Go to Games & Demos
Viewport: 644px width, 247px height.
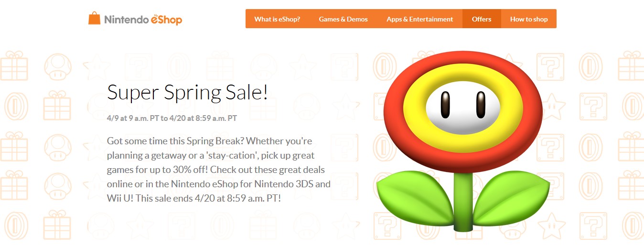[x=343, y=19]
